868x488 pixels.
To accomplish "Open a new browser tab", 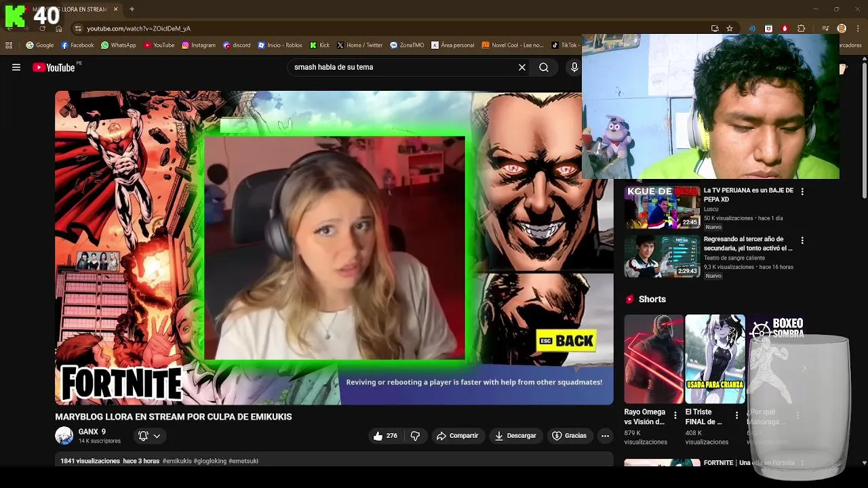I will 132,9.
